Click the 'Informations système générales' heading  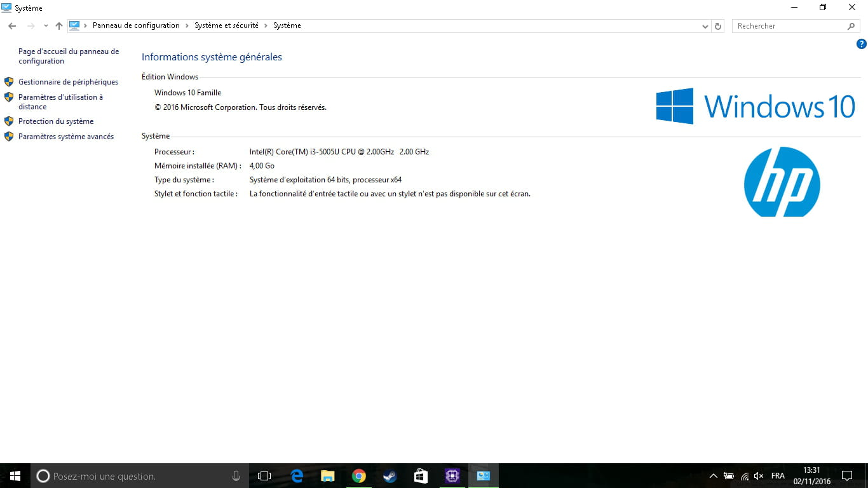(212, 57)
